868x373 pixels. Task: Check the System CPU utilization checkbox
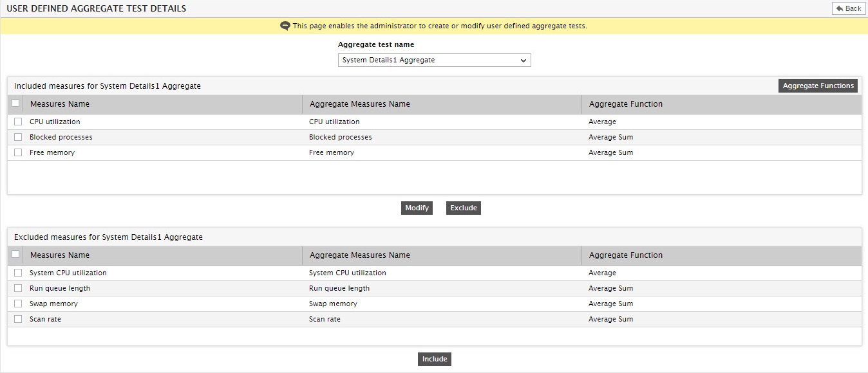tap(18, 273)
